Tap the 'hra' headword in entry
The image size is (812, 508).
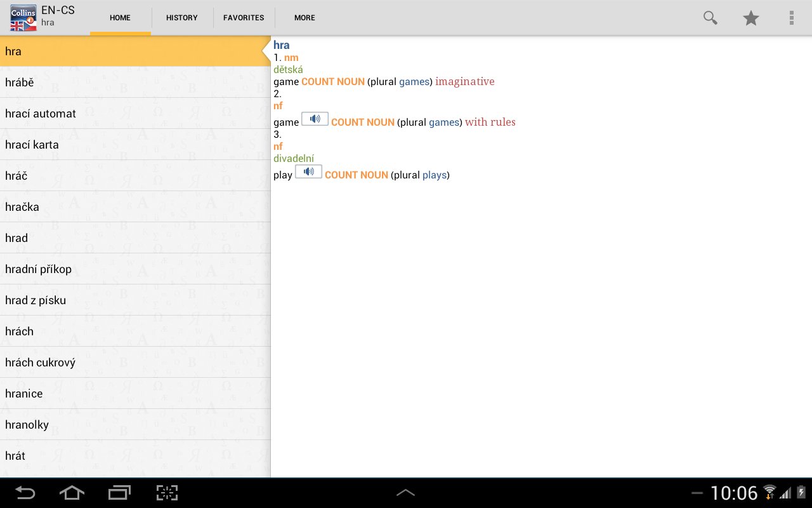point(282,45)
